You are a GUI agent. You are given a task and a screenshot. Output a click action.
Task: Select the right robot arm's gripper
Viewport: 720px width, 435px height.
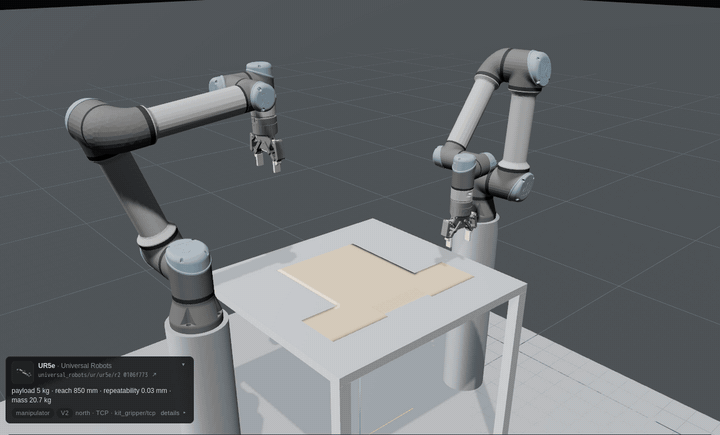[458, 228]
